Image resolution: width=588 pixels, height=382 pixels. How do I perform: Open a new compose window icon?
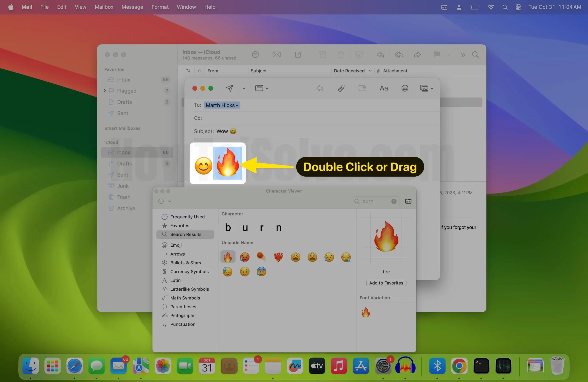(298, 55)
